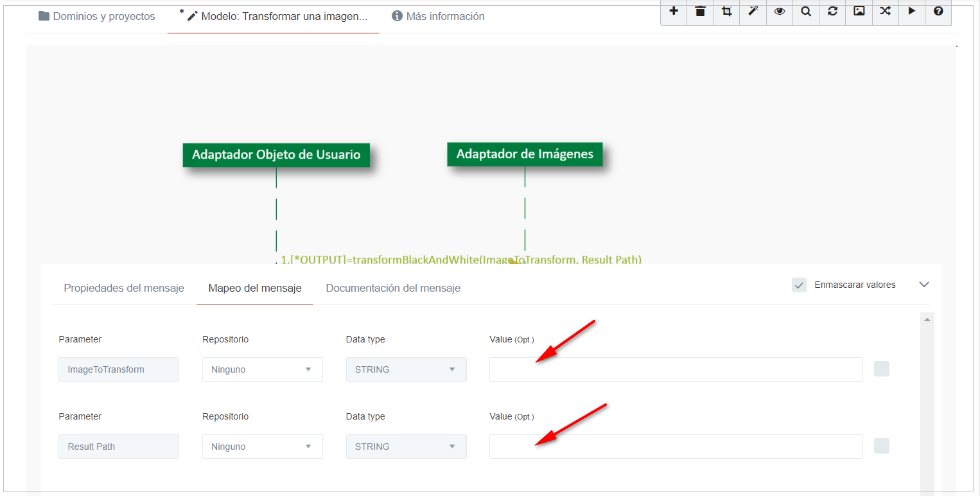Switch to Propiedades del mensaje tab
The width and height of the screenshot is (980, 496).
click(124, 288)
